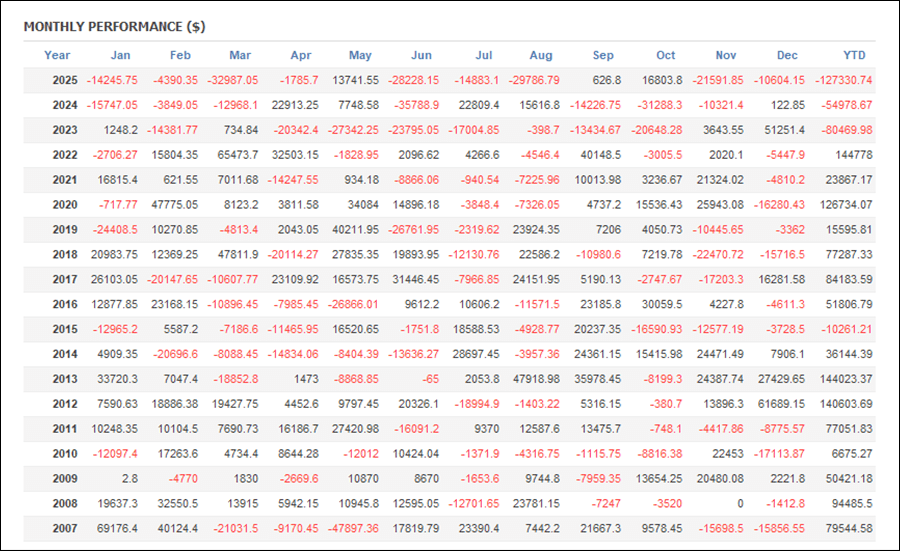Select the March 2022 value 65473.7
The height and width of the screenshot is (551, 900).
tap(233, 155)
